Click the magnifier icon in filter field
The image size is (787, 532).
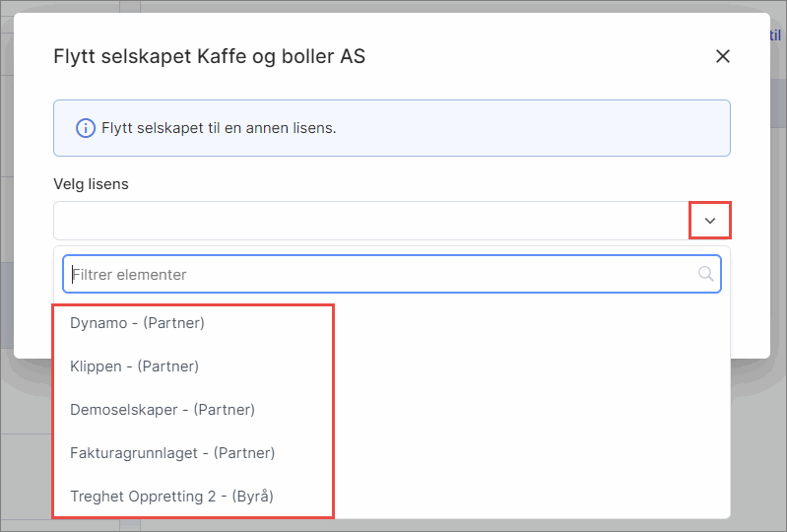[705, 274]
